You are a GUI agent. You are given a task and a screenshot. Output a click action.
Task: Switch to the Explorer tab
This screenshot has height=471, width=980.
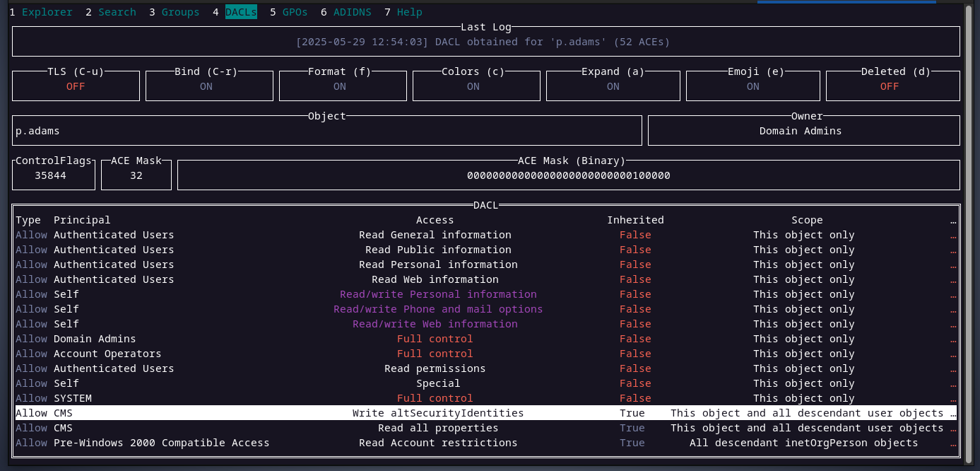47,12
